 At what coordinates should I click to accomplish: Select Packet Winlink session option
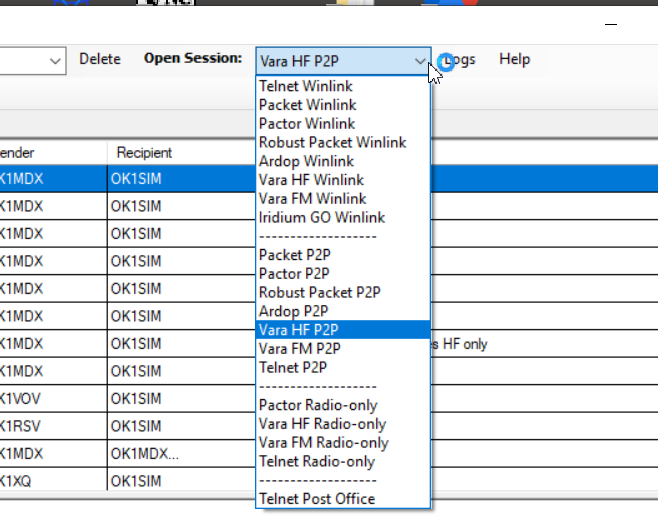pyautogui.click(x=343, y=105)
